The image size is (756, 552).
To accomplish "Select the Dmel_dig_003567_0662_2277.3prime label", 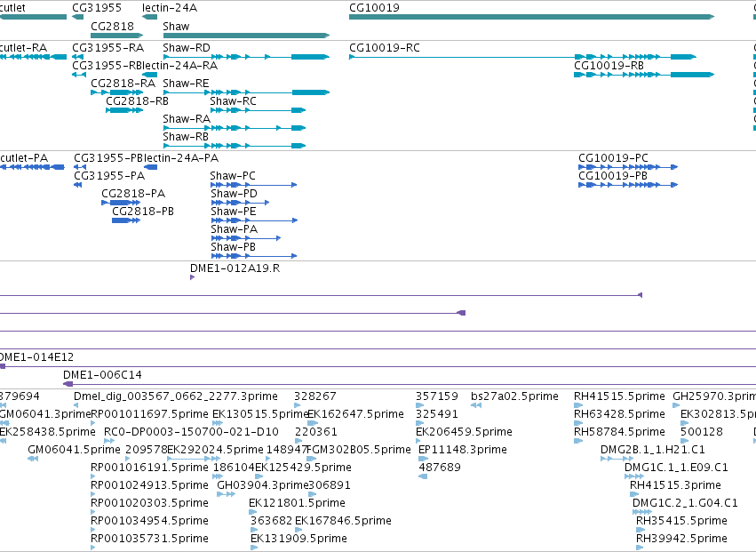I will coord(176,396).
